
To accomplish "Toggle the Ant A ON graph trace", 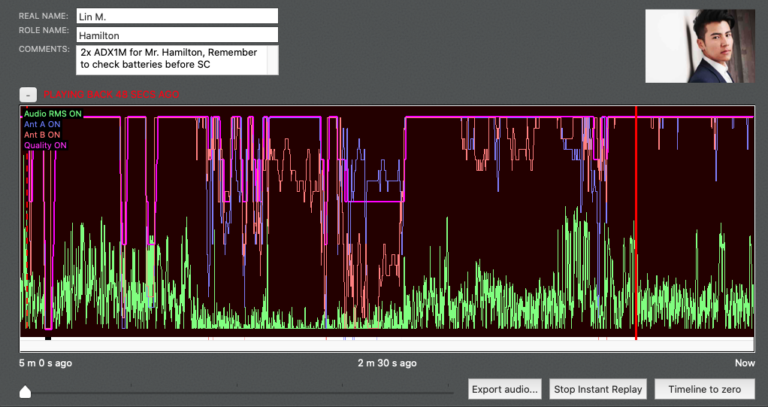I will [42, 124].
